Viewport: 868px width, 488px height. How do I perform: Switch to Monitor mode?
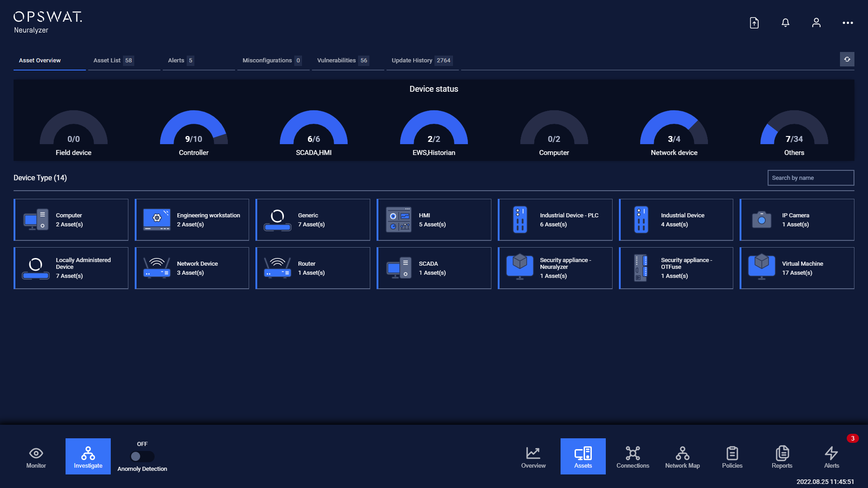(36, 456)
